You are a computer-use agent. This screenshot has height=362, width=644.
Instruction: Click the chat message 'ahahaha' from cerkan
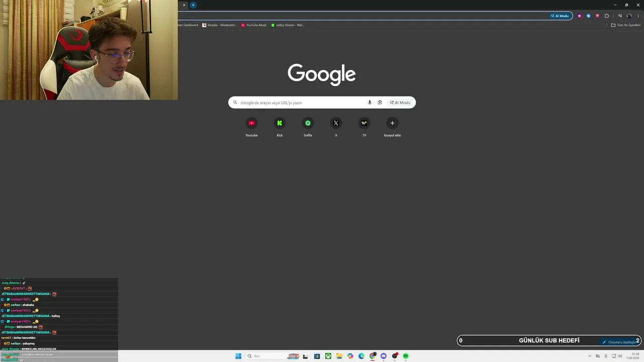(28, 305)
